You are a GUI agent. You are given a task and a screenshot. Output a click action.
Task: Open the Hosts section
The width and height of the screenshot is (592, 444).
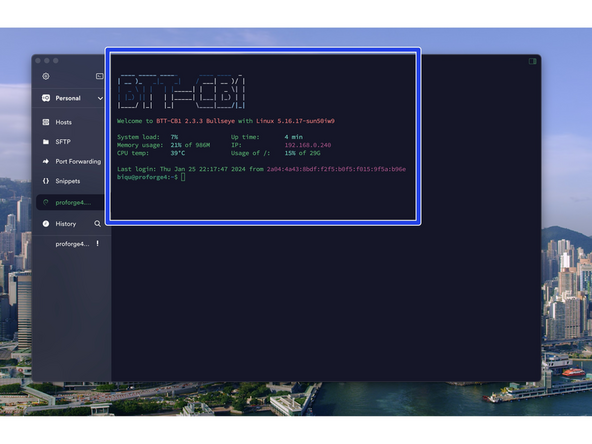tap(63, 122)
